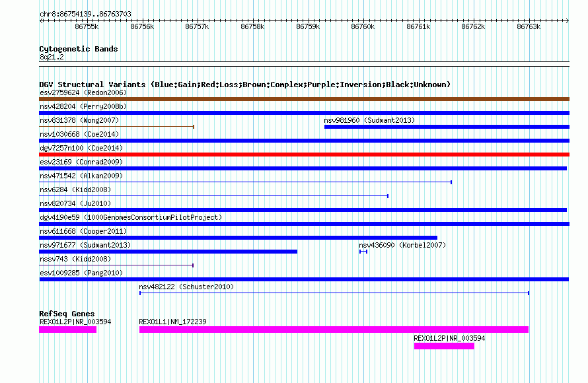Select the nsv428204 (Perry2008b) label
The width and height of the screenshot is (588, 383).
pyautogui.click(x=83, y=106)
